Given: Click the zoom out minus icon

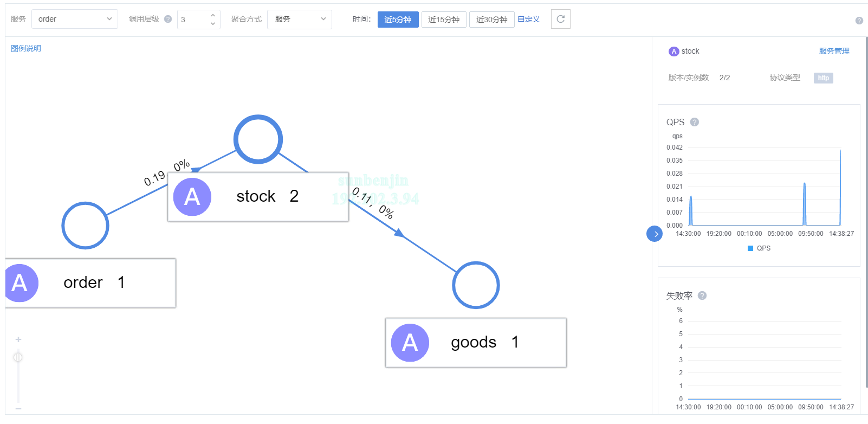Looking at the screenshot, I should coord(18,408).
